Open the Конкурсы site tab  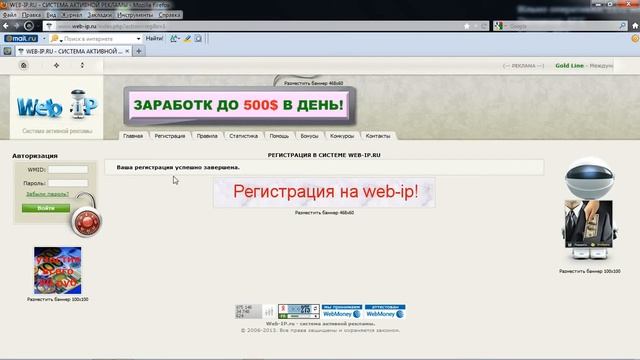[x=342, y=136]
